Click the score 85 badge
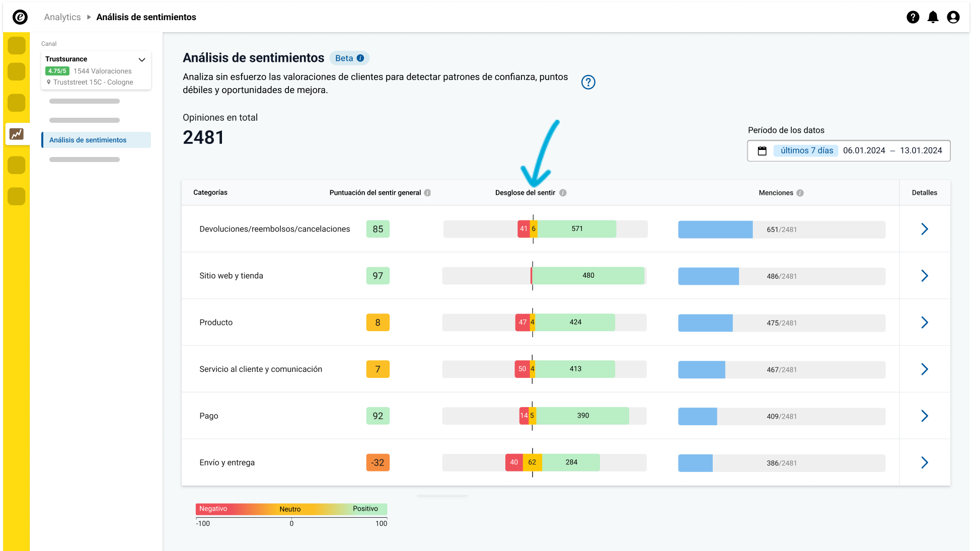Image resolution: width=980 pixels, height=551 pixels. point(378,229)
